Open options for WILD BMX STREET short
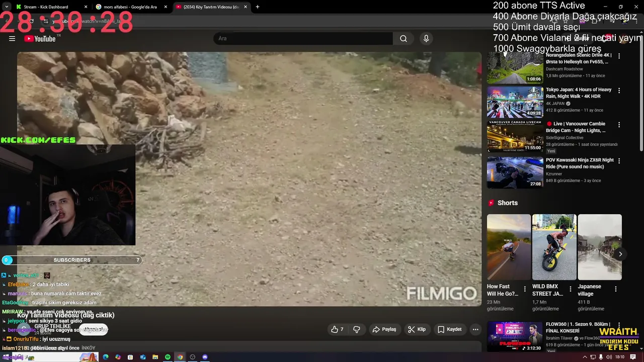644x362 pixels. (570, 289)
